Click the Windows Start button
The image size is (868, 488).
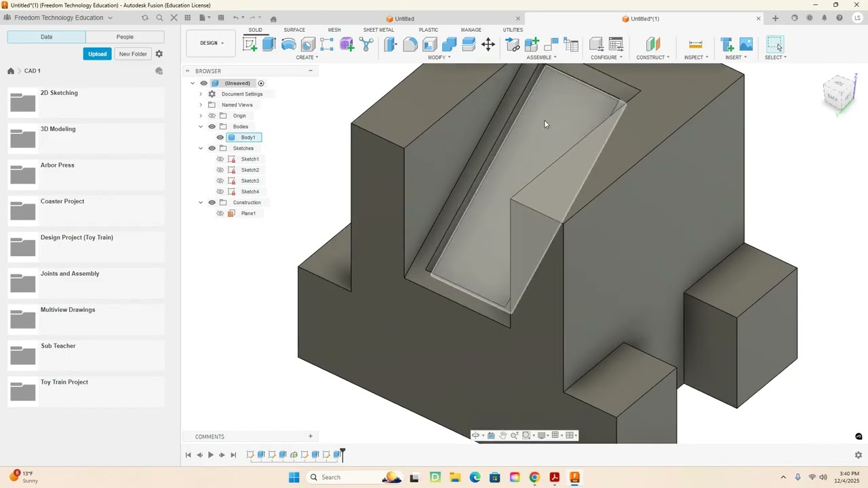[294, 477]
